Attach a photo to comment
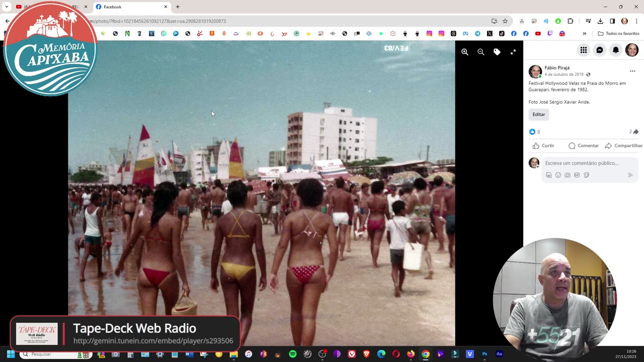644x362 pixels. pos(568,175)
